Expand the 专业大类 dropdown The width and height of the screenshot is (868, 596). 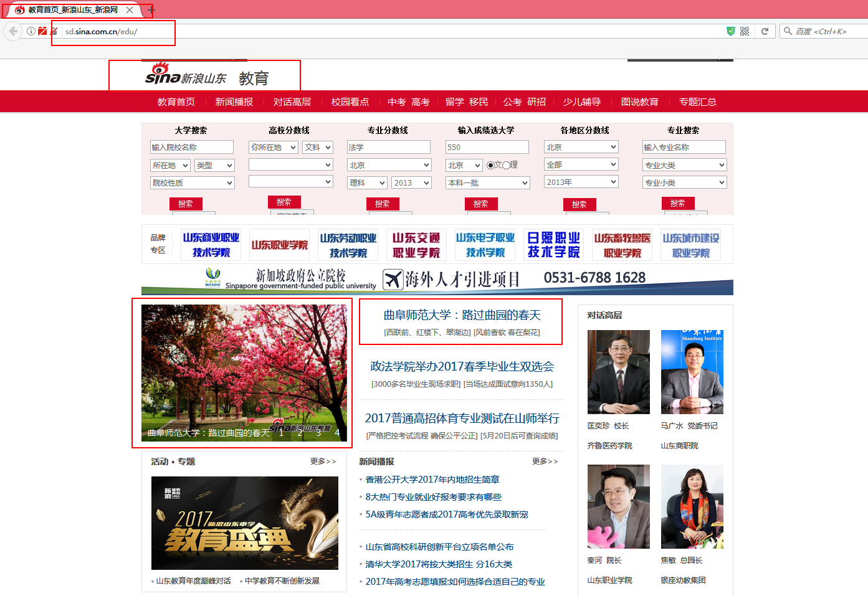(x=684, y=165)
